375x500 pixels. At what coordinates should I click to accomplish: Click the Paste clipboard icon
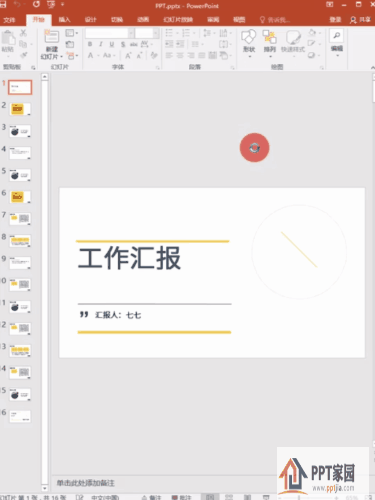[x=8, y=37]
